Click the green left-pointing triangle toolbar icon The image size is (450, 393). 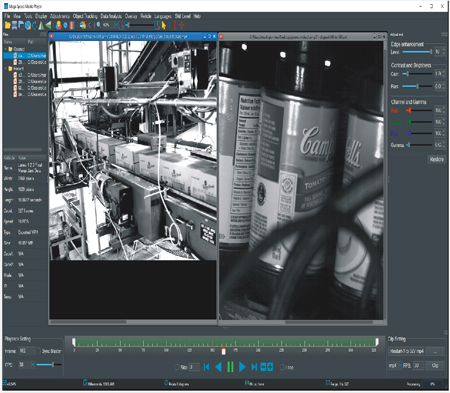(49, 25)
